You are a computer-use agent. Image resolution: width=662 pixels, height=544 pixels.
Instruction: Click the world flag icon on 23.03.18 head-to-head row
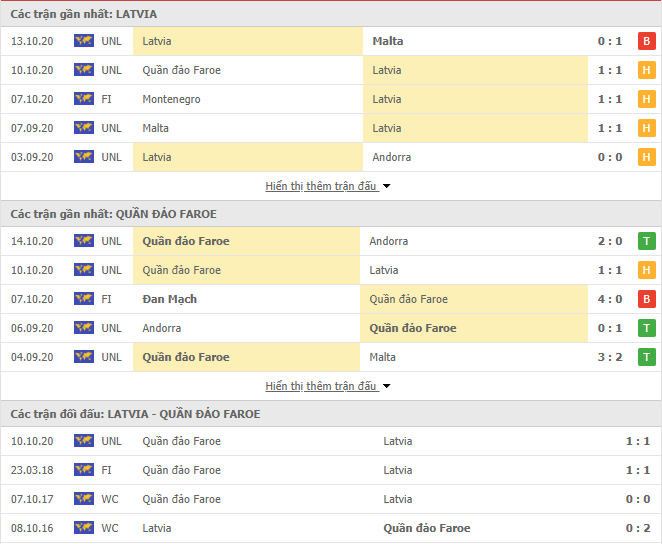click(x=84, y=470)
